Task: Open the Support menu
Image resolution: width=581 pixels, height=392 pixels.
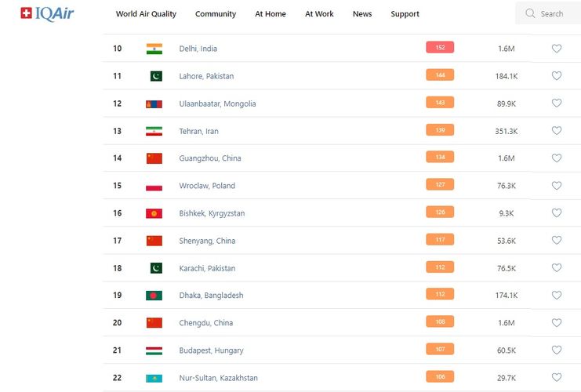Action: pyautogui.click(x=405, y=14)
